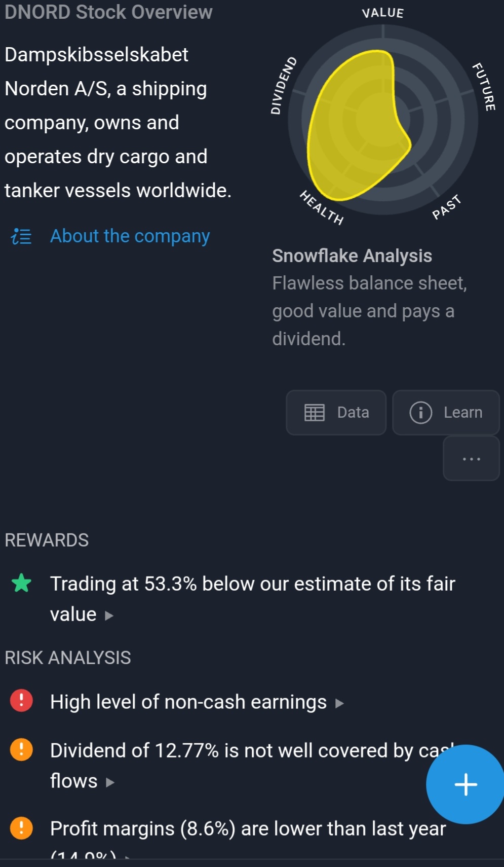Expand the fair value reward details
The width and height of the screenshot is (504, 867).
pyautogui.click(x=109, y=615)
